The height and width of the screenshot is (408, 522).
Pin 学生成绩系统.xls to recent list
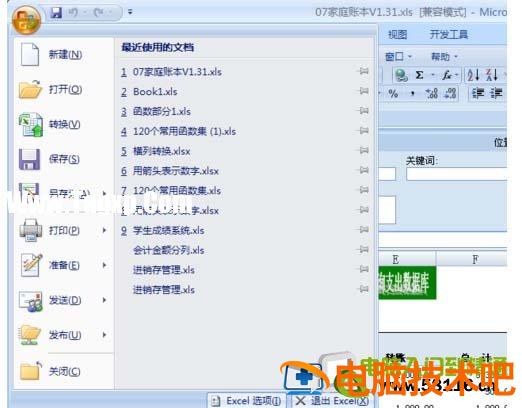(363, 229)
